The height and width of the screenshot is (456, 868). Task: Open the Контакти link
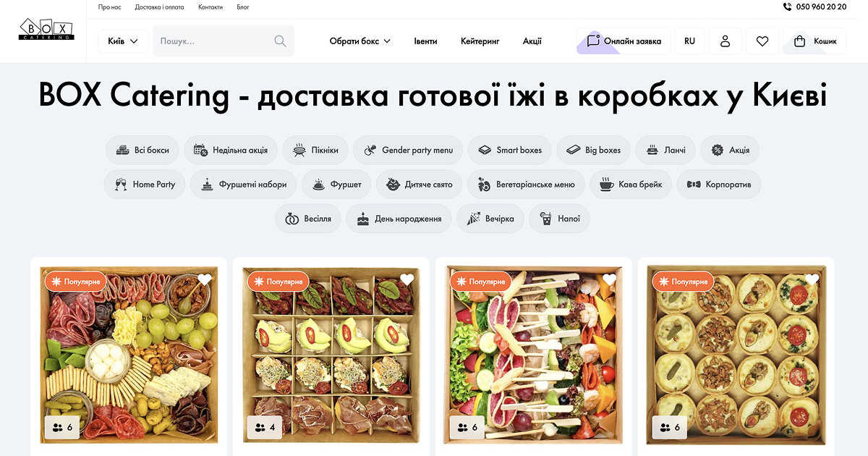click(x=210, y=7)
